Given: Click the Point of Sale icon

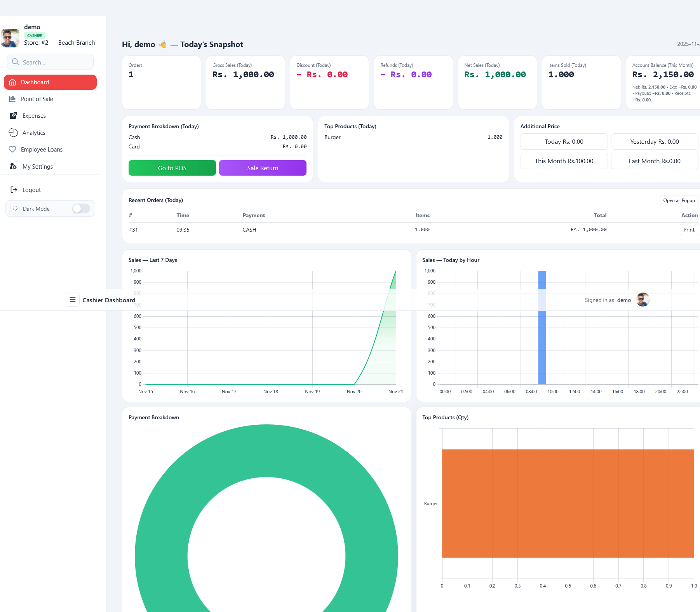Looking at the screenshot, I should (13, 99).
